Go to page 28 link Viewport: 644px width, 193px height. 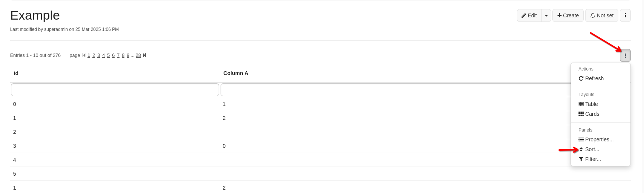click(x=138, y=55)
